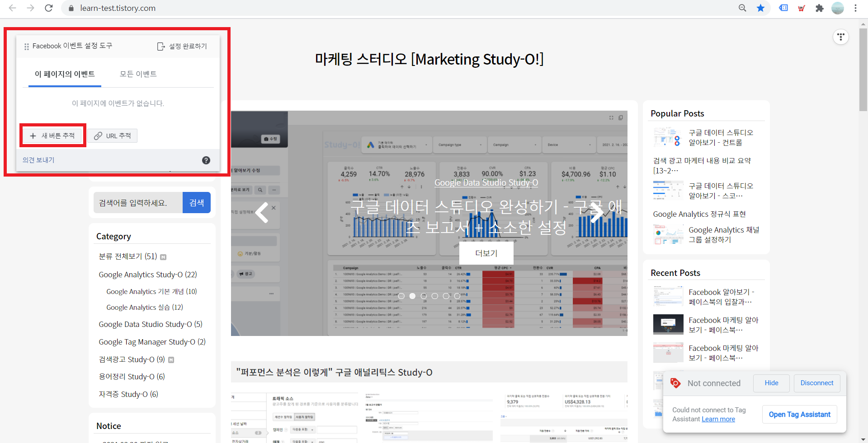Open popular post Google Analytics 채널 그룹 설정하기
Image resolution: width=868 pixels, height=443 pixels.
tap(724, 235)
